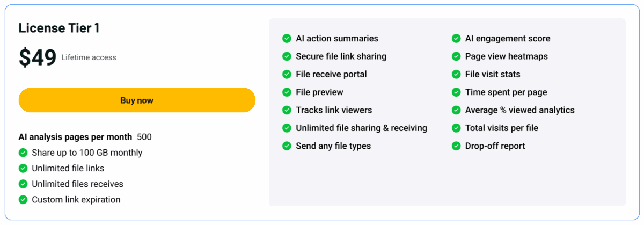Click the License Tier 1 heading

tap(58, 28)
